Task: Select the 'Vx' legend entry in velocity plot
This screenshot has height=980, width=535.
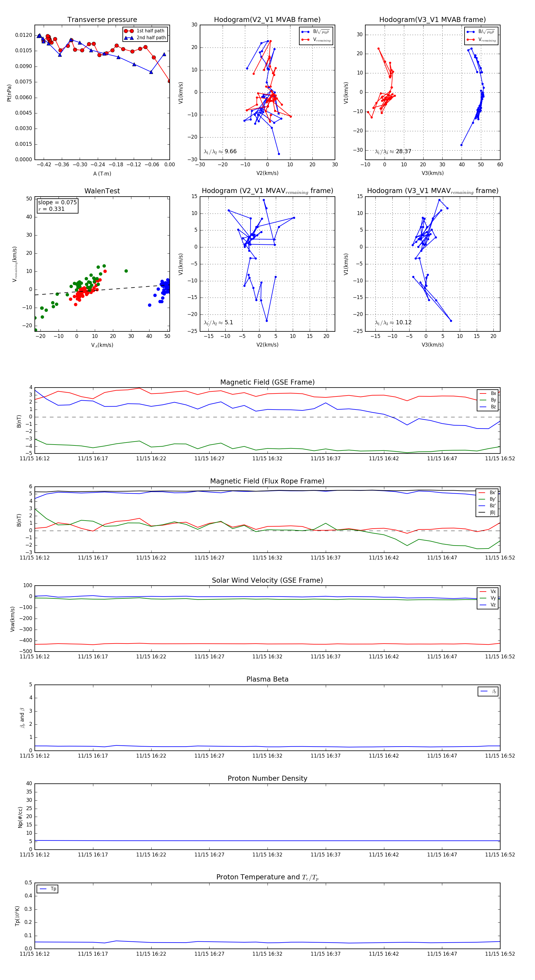Action: click(488, 592)
